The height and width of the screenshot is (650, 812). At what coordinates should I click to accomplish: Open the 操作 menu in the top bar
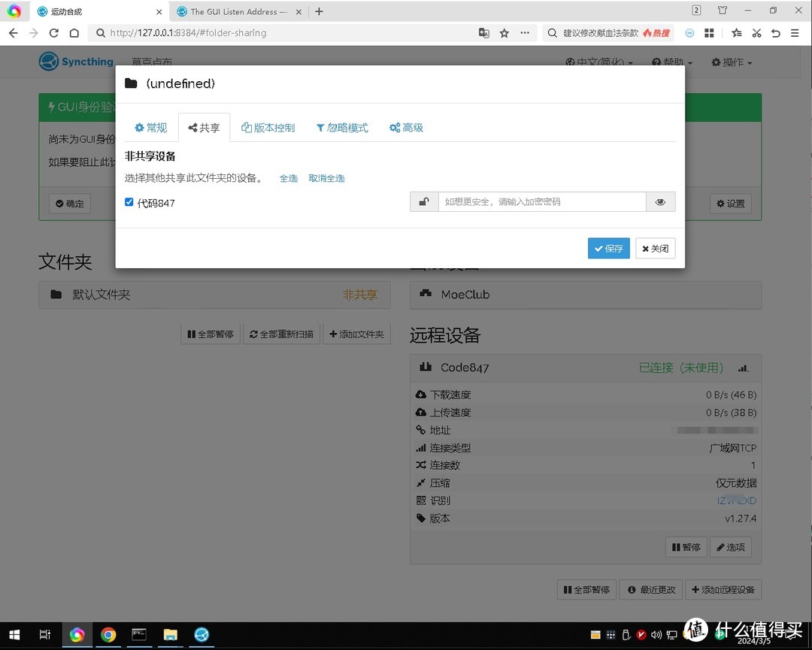click(x=730, y=62)
